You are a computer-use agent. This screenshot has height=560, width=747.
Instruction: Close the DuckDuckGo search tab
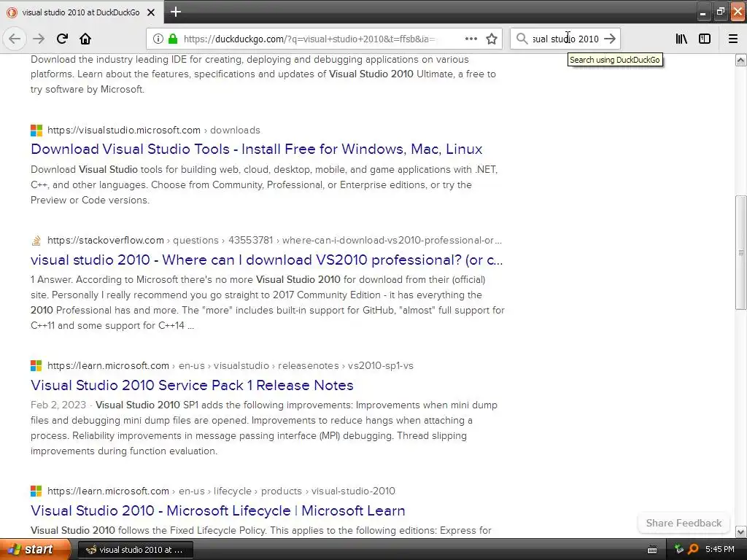point(151,12)
